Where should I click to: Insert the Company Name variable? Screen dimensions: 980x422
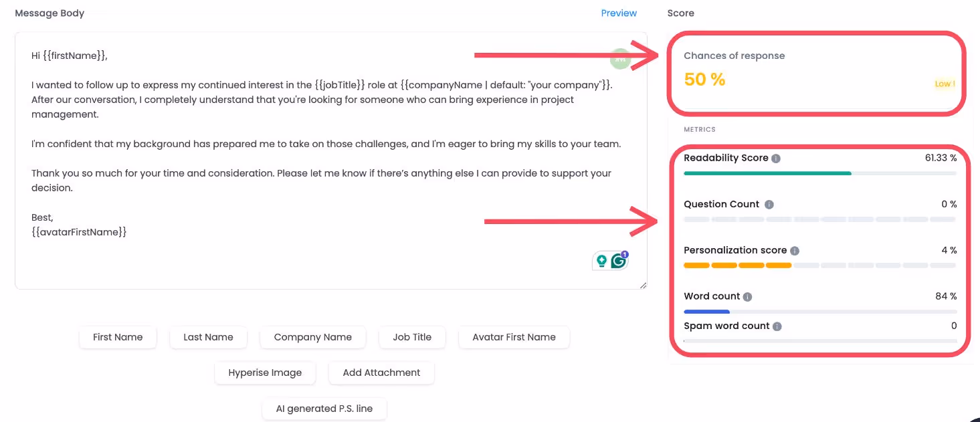tap(312, 337)
